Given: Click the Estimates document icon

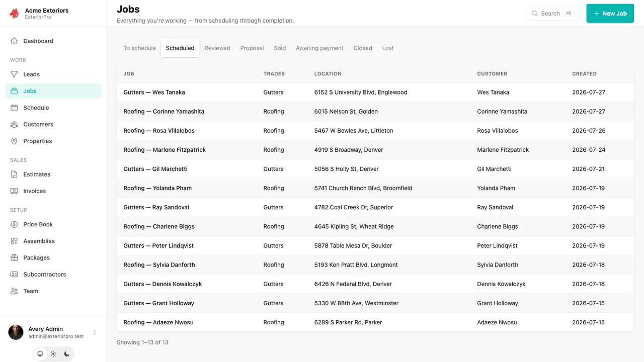Looking at the screenshot, I should 14,174.
